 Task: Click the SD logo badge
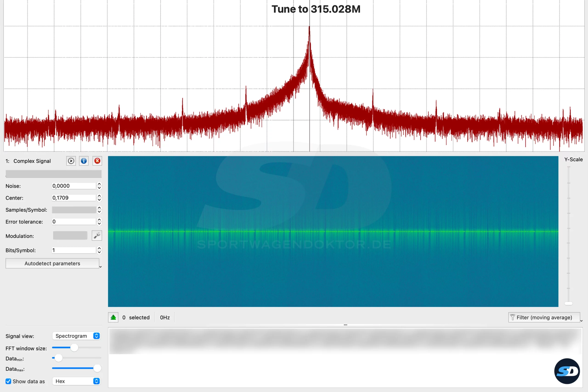(x=567, y=371)
